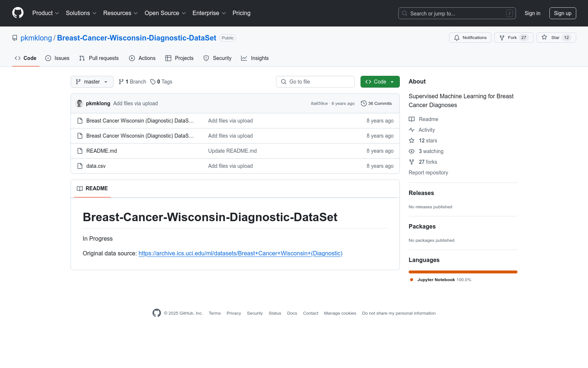Screen dimensions: 588x368
Task: Click the pkmklong commit author name
Action: (x=98, y=103)
